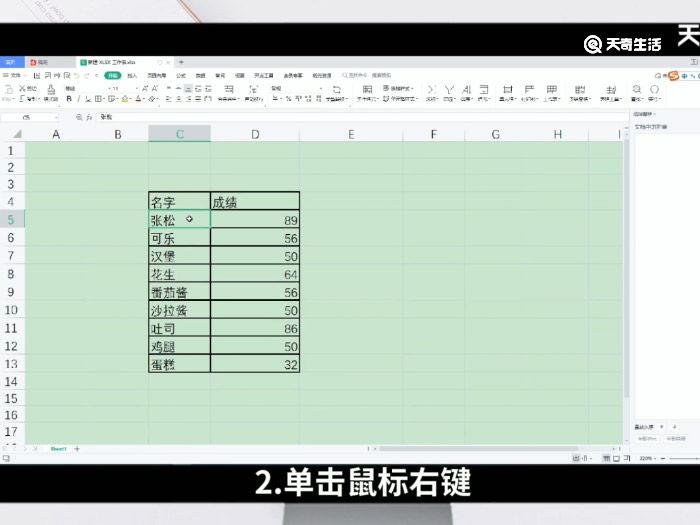Screen dimensions: 700x525
Task: Click the Symbol icon at the ribbon's end
Action: (x=654, y=90)
